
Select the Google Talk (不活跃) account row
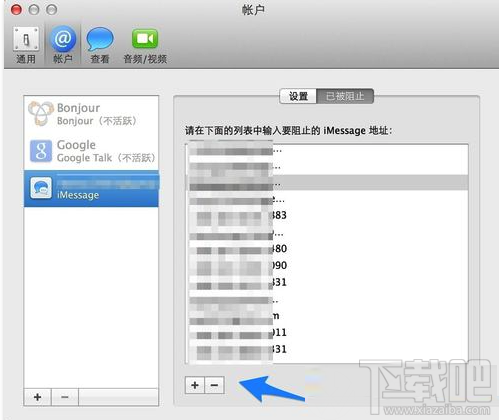point(91,151)
